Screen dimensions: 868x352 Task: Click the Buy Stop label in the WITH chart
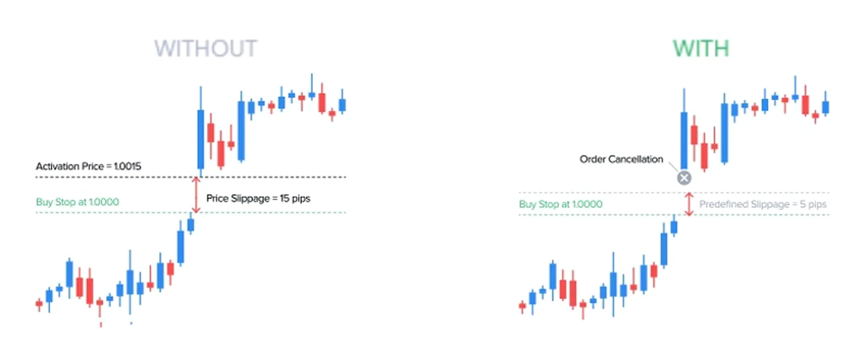(561, 204)
